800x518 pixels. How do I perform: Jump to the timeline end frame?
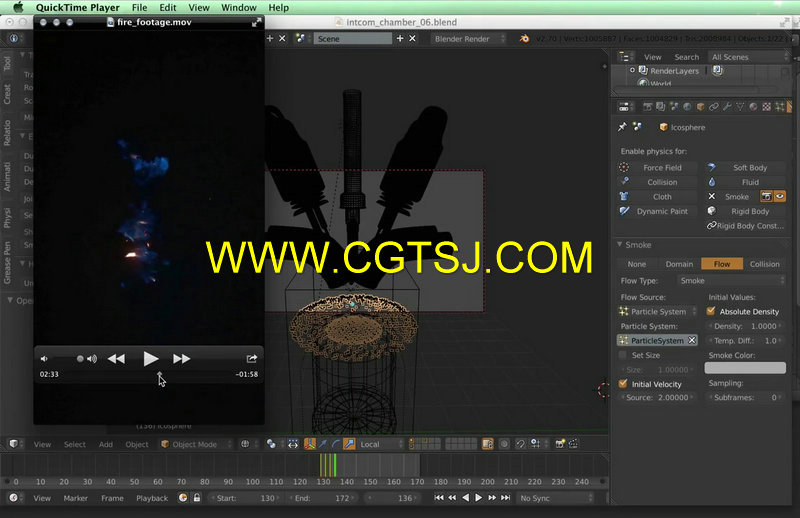[505, 498]
